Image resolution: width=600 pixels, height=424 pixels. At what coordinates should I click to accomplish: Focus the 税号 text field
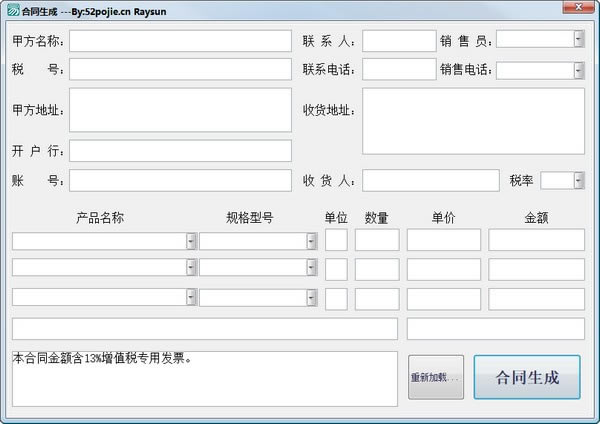[180, 70]
